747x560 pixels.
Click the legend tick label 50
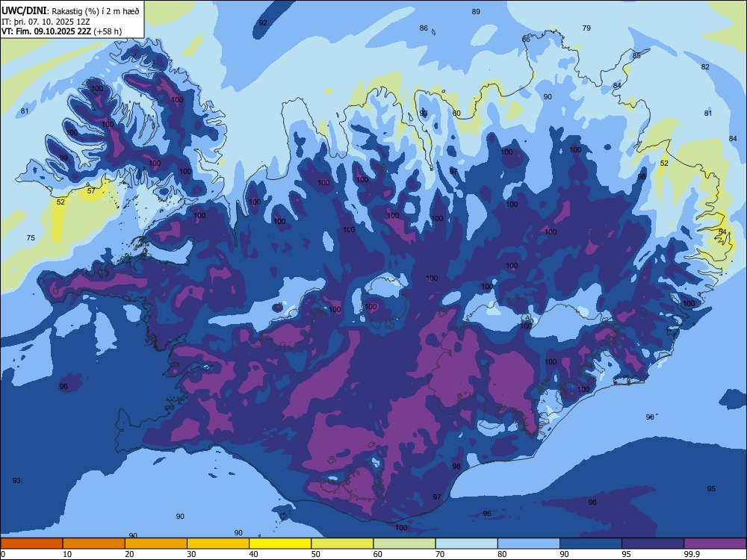316,554
